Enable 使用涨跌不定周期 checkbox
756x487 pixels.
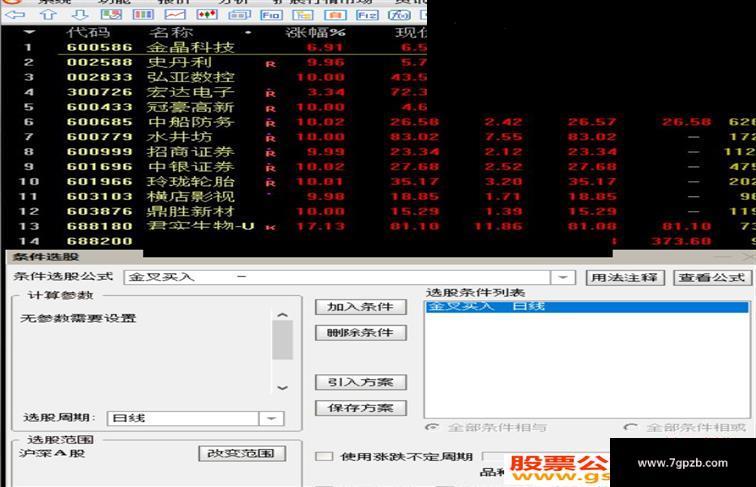click(324, 456)
